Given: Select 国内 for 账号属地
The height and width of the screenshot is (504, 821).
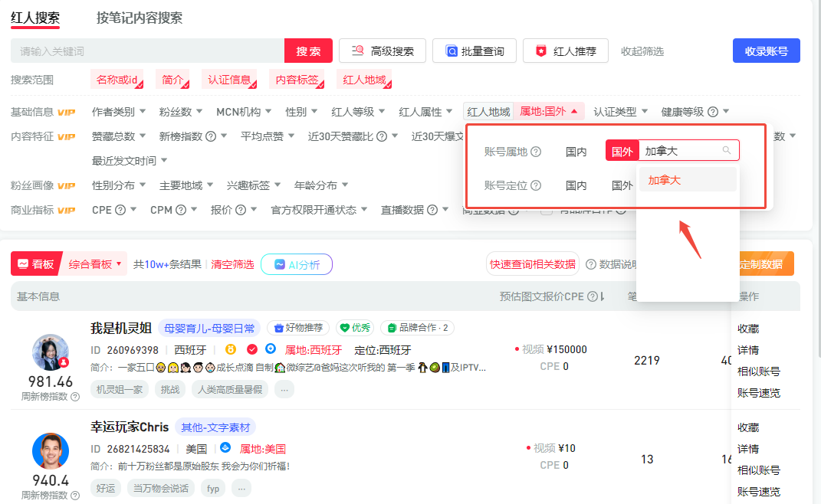Looking at the screenshot, I should [576, 152].
